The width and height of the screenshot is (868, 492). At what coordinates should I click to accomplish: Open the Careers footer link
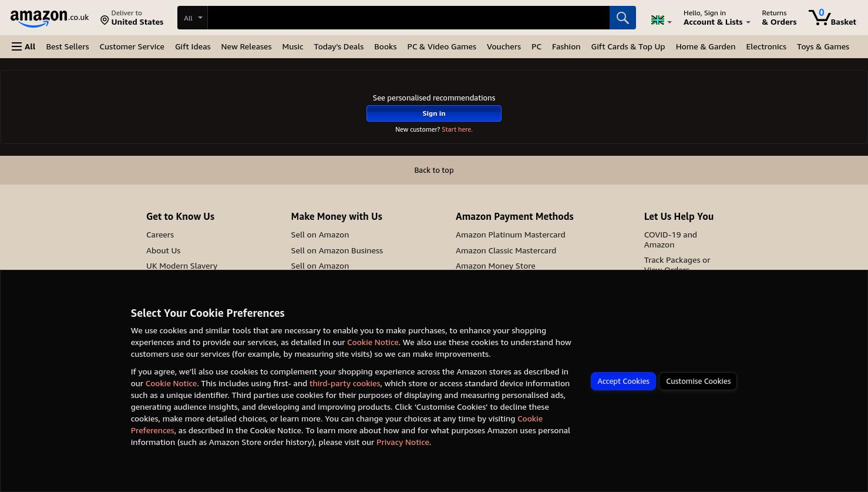[x=160, y=235]
